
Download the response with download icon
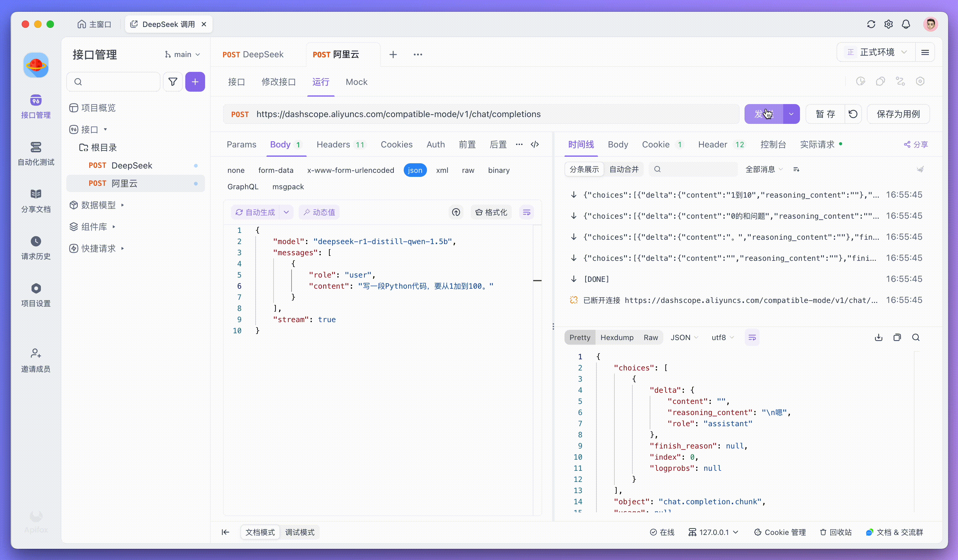(878, 337)
